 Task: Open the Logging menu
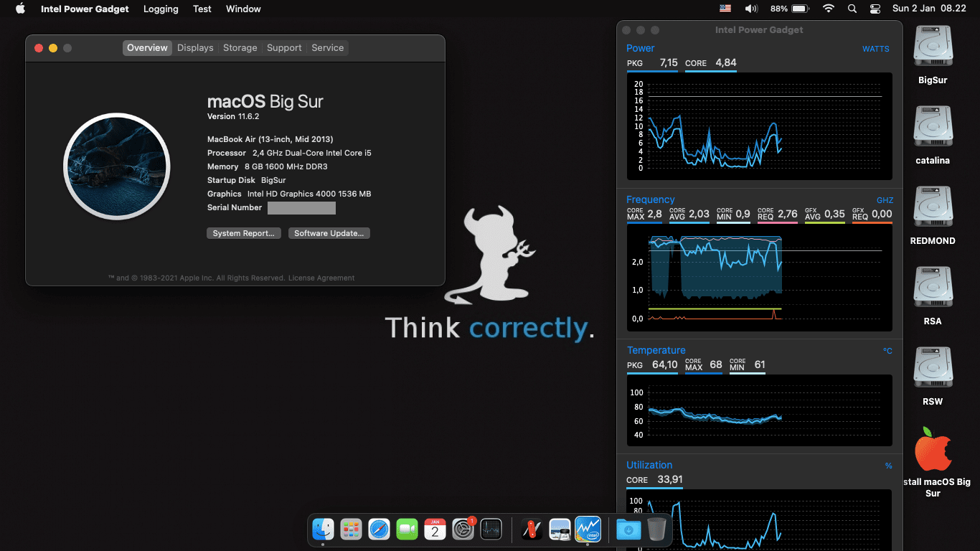(x=161, y=9)
